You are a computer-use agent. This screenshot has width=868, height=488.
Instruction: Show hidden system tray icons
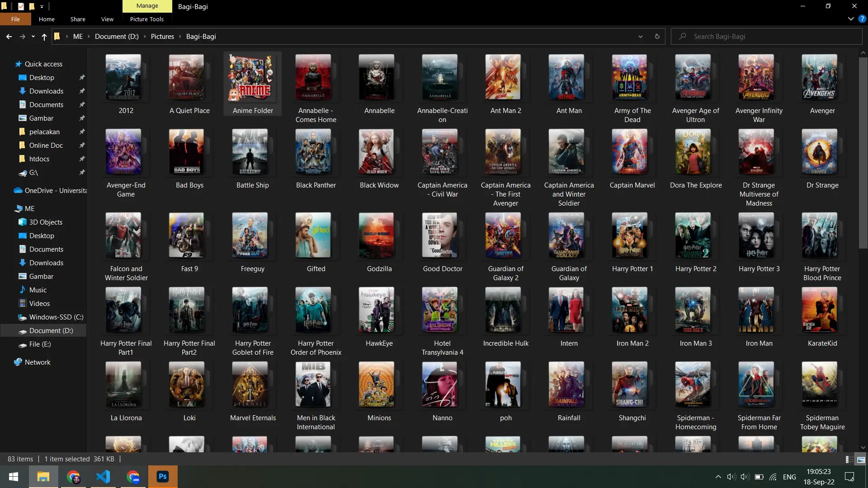point(718,477)
